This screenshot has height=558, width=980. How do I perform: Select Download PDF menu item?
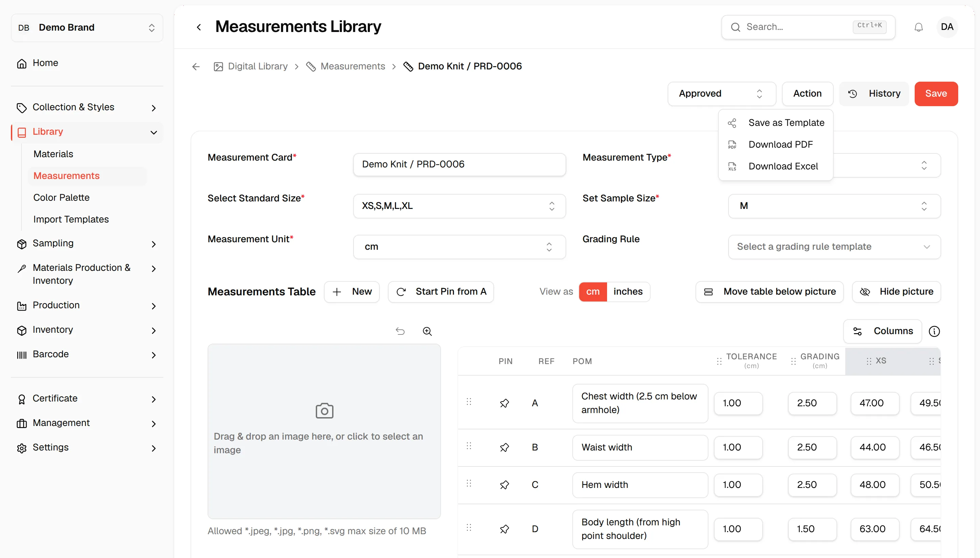[x=775, y=145]
